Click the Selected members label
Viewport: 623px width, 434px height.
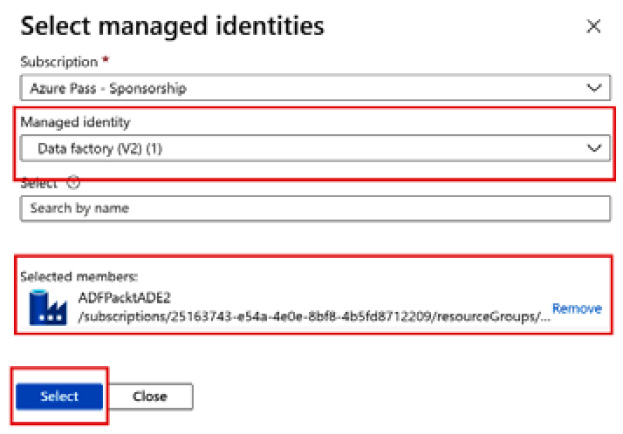pyautogui.click(x=68, y=275)
